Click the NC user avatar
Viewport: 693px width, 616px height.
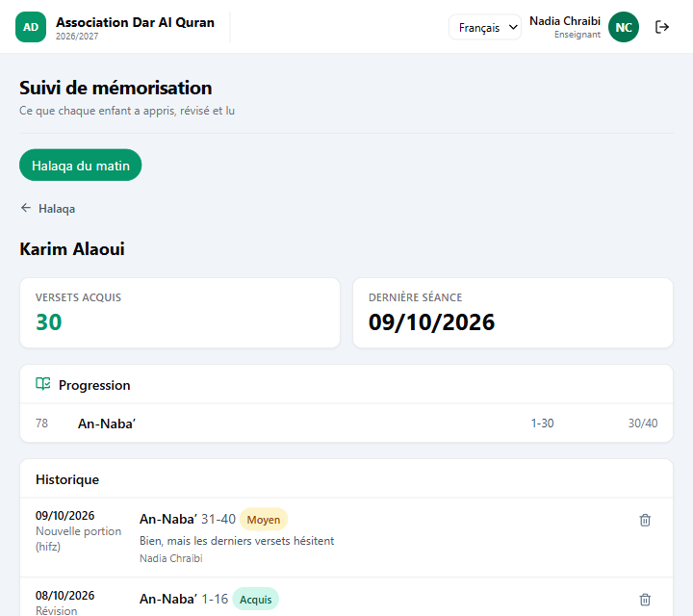(623, 27)
